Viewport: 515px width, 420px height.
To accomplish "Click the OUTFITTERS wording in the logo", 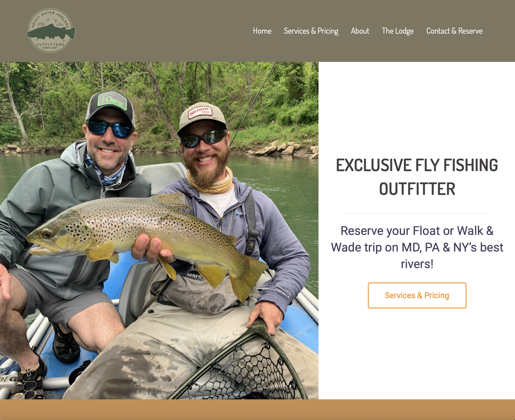I will point(50,45).
